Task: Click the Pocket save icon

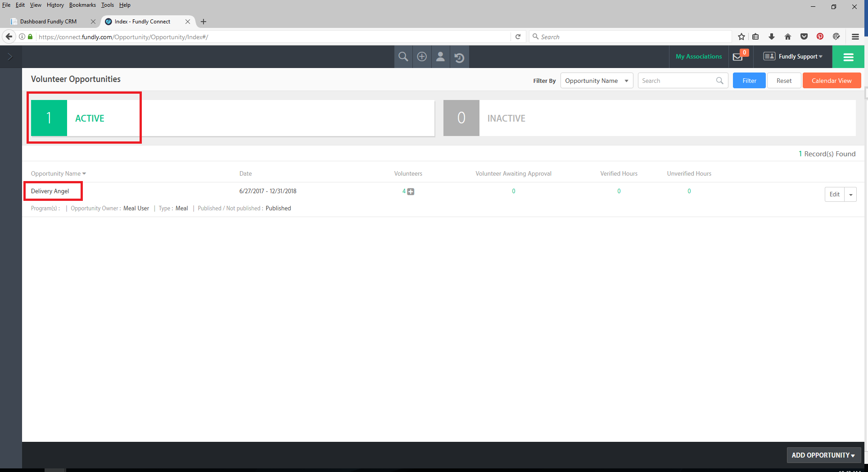Action: (x=804, y=37)
